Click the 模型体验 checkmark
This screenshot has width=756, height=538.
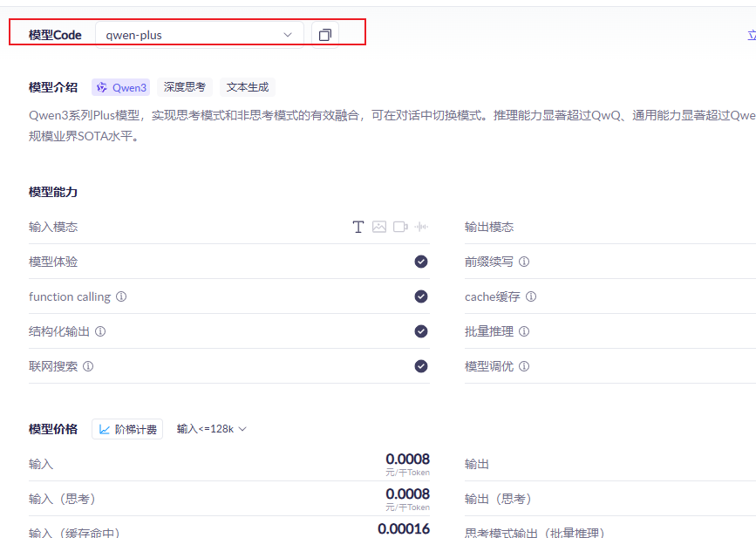point(421,262)
